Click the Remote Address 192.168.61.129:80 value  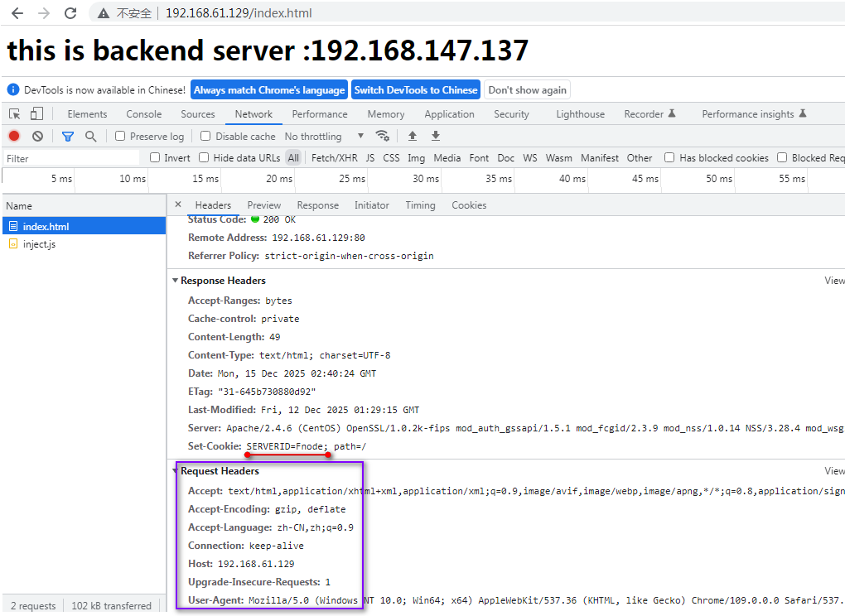pyautogui.click(x=318, y=238)
